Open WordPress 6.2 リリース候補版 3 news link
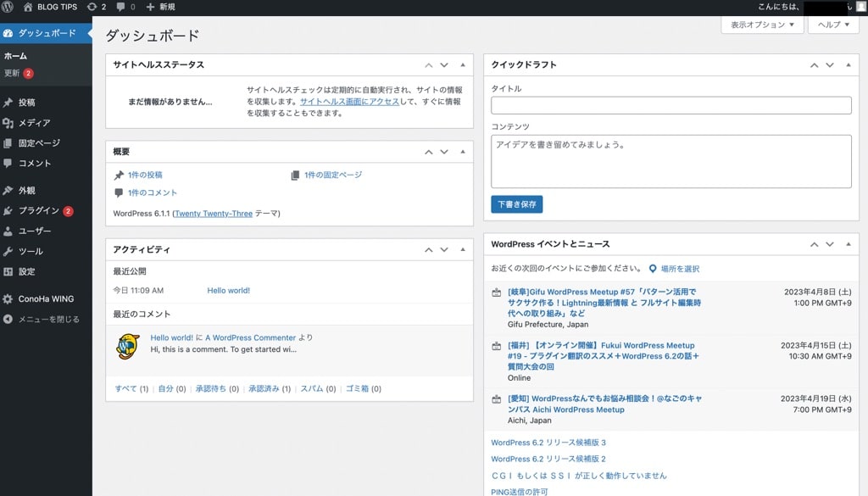Screen dimensions: 868x496 [x=548, y=443]
